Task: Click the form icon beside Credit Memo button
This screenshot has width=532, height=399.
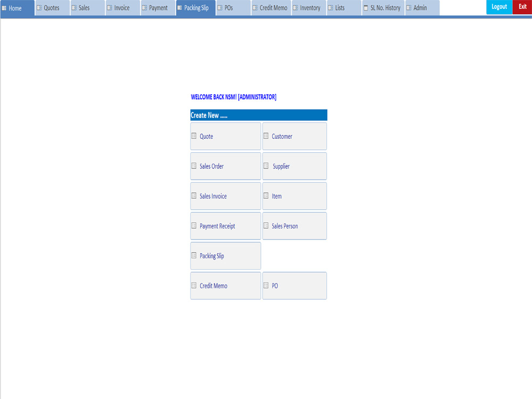Action: click(194, 285)
